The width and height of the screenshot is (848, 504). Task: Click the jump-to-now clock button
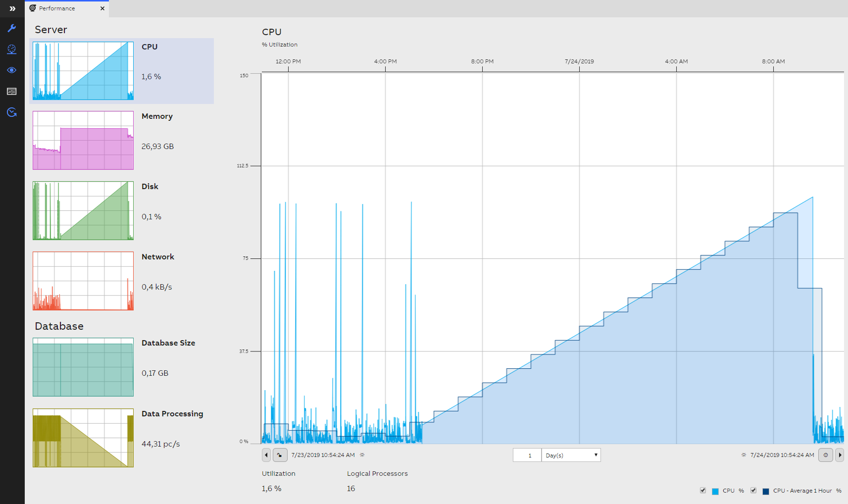tap(826, 455)
